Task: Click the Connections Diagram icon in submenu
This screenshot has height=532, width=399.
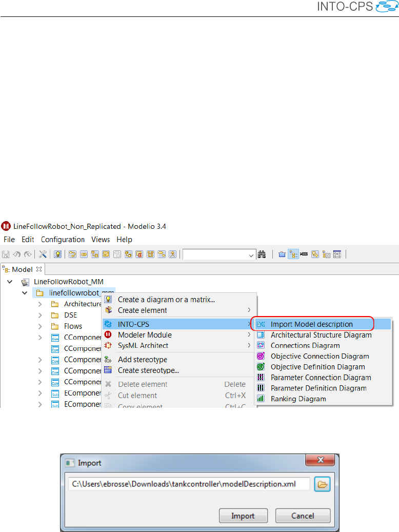Action: click(261, 345)
